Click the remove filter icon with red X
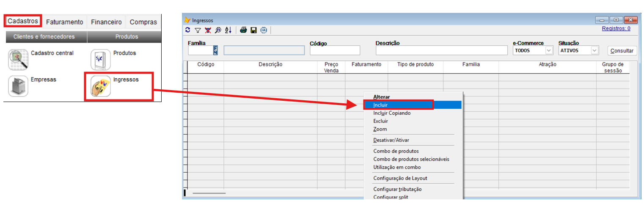The height and width of the screenshot is (204, 644). click(x=208, y=30)
